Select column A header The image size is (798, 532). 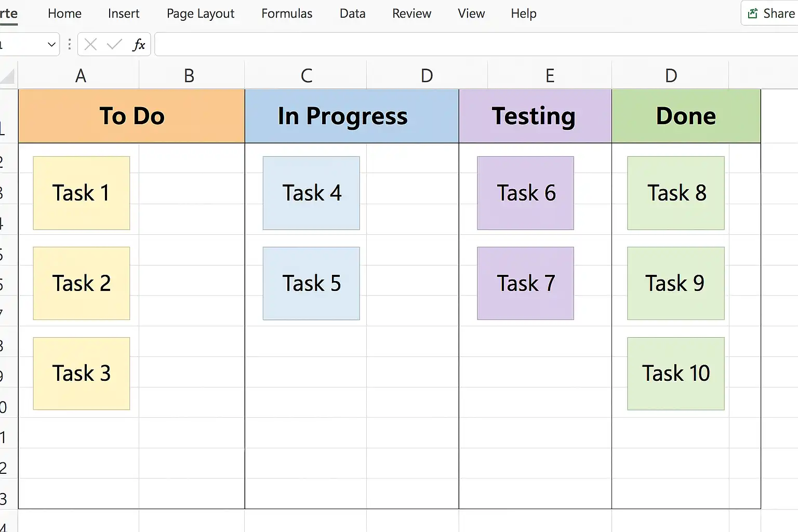click(80, 76)
